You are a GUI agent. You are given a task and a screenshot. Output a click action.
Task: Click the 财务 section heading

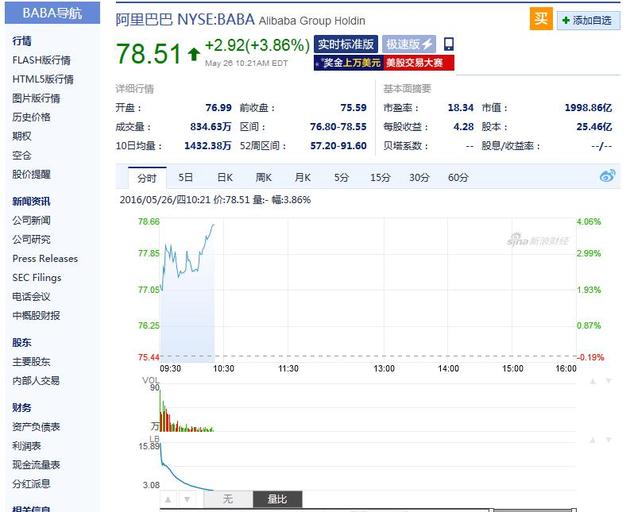pos(22,408)
